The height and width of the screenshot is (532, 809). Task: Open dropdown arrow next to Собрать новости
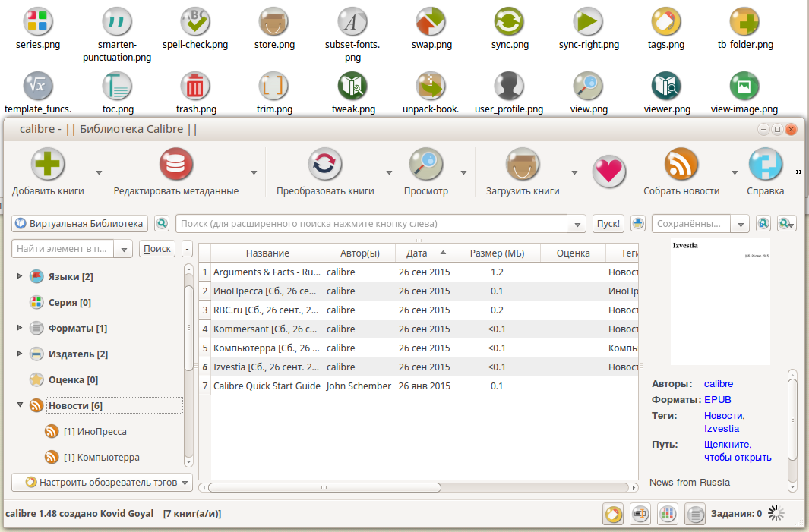point(735,173)
